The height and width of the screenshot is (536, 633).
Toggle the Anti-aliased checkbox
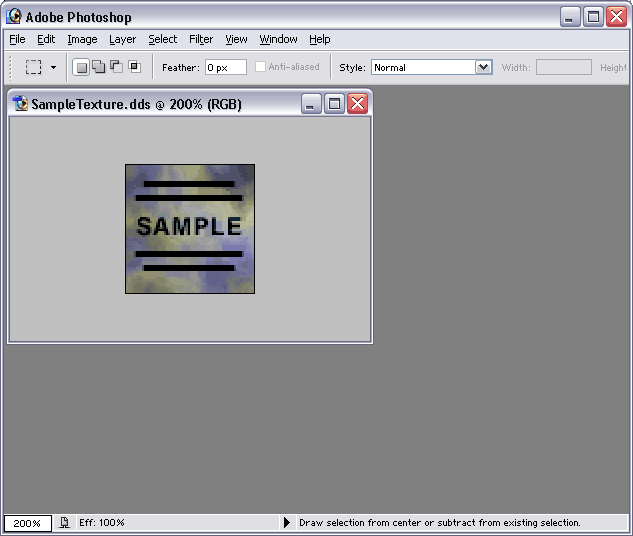tap(260, 67)
